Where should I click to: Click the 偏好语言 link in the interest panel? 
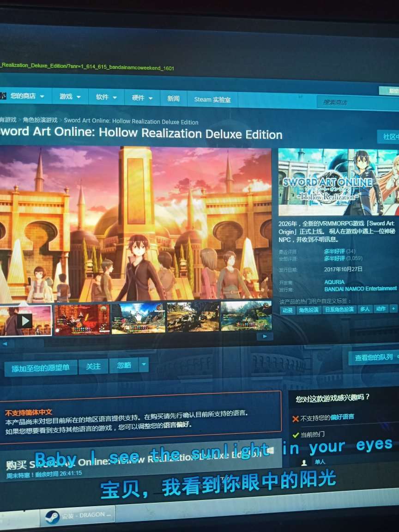pos(342,417)
